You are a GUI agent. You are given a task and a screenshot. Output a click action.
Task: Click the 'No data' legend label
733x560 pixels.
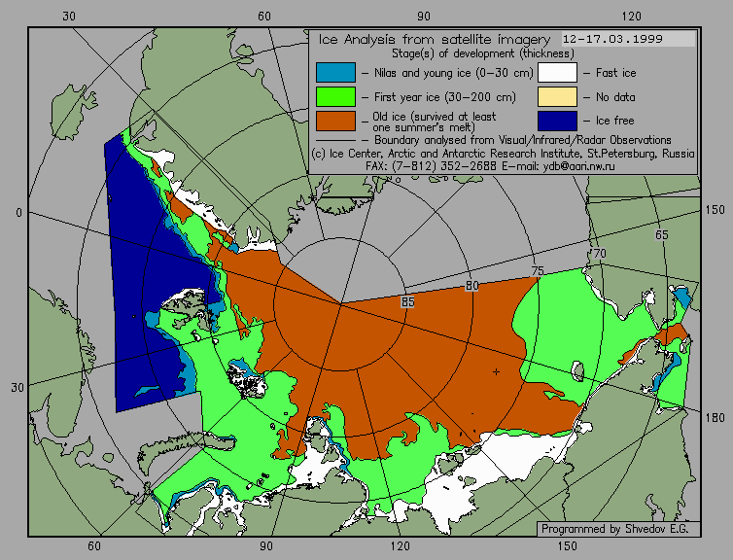615,97
